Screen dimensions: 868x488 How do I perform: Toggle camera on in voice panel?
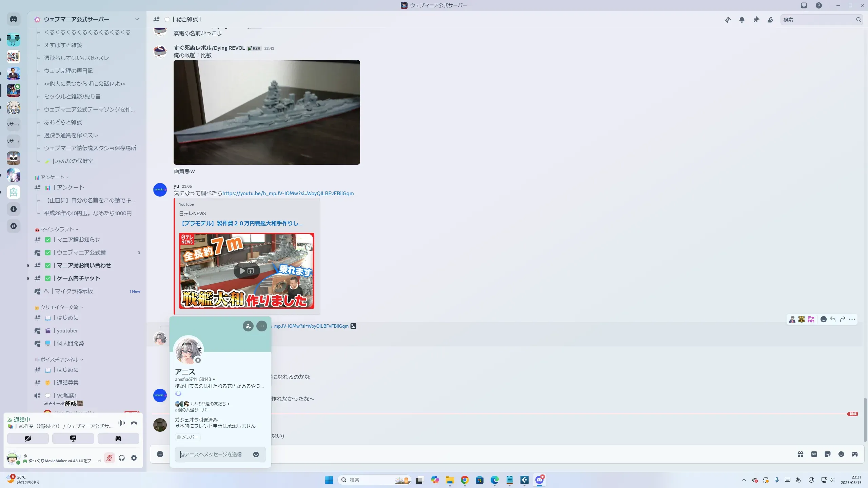28,439
